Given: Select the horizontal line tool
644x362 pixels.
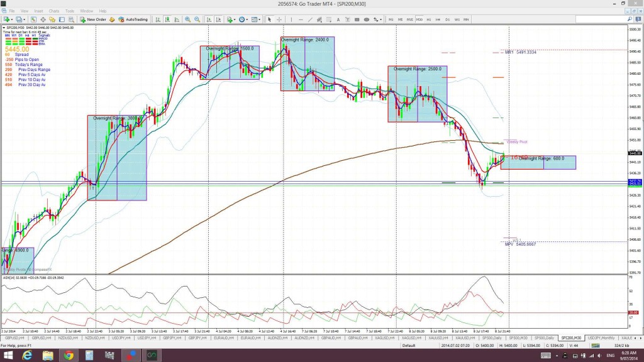Looking at the screenshot, I should tap(301, 19).
